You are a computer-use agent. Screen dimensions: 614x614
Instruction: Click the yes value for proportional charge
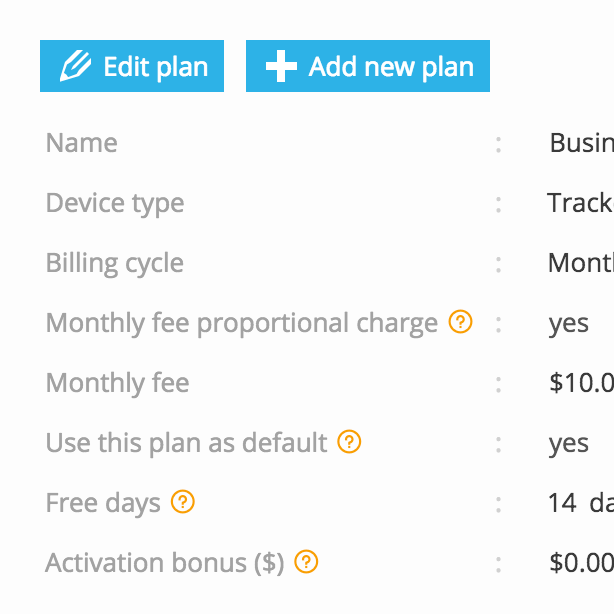click(x=569, y=323)
